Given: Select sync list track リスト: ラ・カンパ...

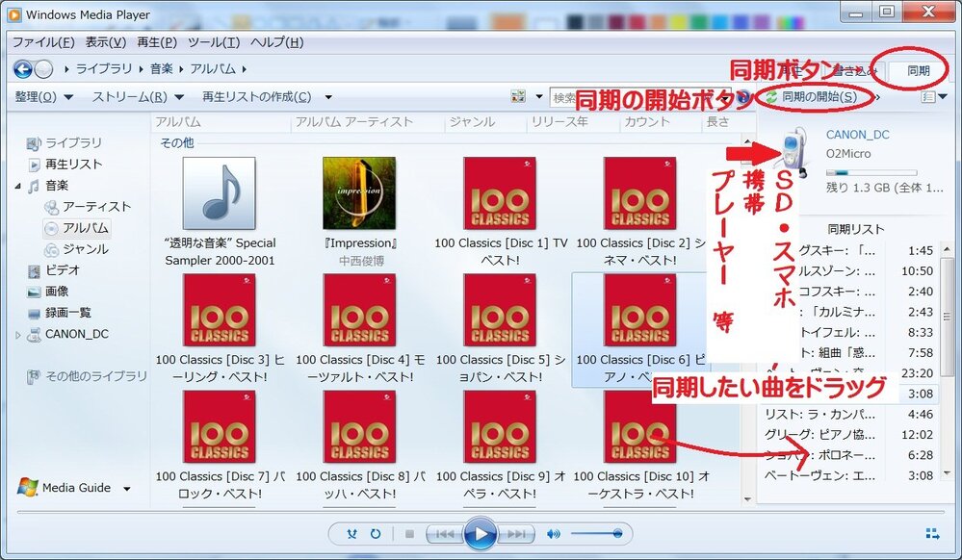Looking at the screenshot, I should tap(849, 414).
